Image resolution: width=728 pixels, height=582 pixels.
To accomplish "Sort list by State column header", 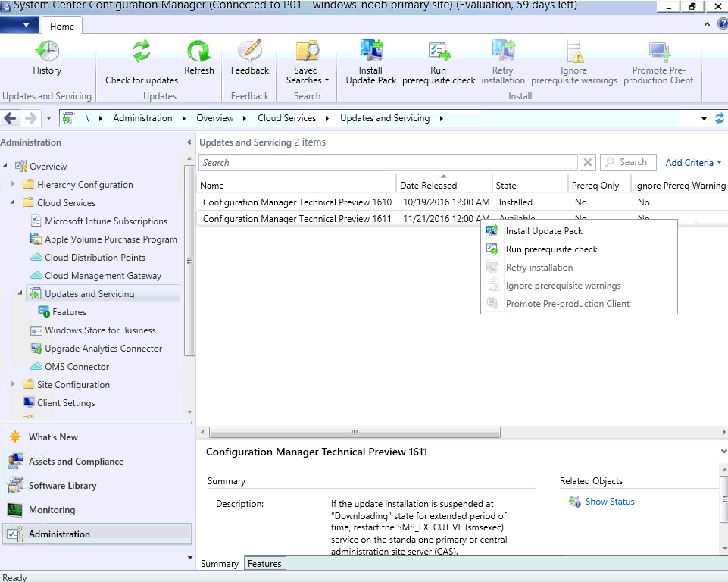I will click(530, 185).
